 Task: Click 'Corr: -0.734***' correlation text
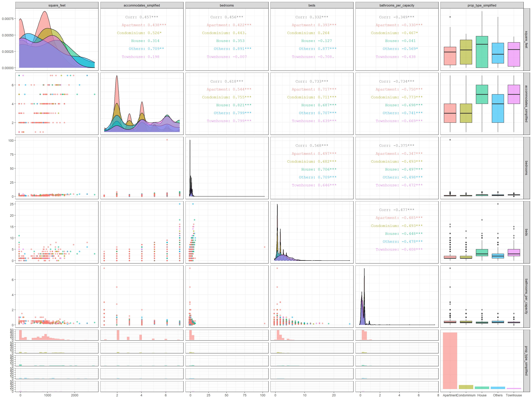pos(397,81)
